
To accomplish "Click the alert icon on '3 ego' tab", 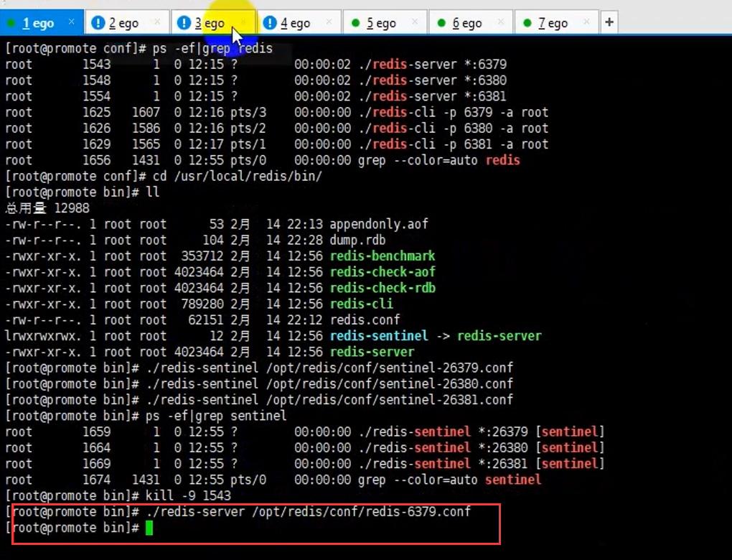I will pyautogui.click(x=184, y=22).
